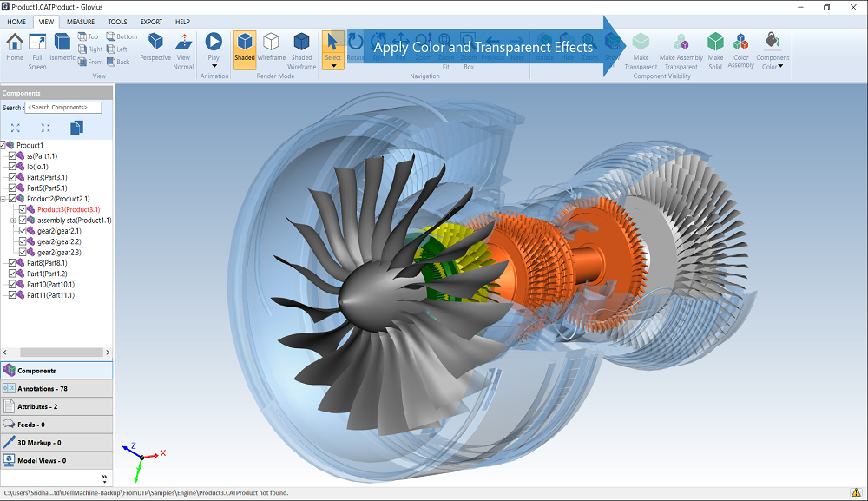The height and width of the screenshot is (501, 868).
Task: Open the 3D Markup - 0 panel
Action: [56, 442]
